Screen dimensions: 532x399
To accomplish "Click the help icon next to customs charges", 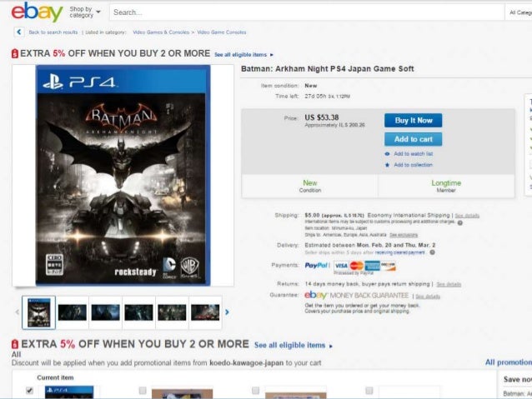I will click(x=460, y=222).
